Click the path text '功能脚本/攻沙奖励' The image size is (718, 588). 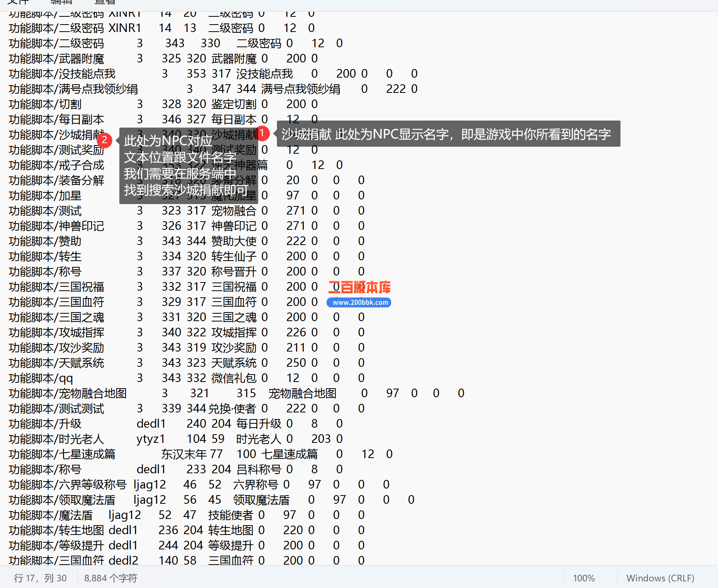click(x=57, y=348)
